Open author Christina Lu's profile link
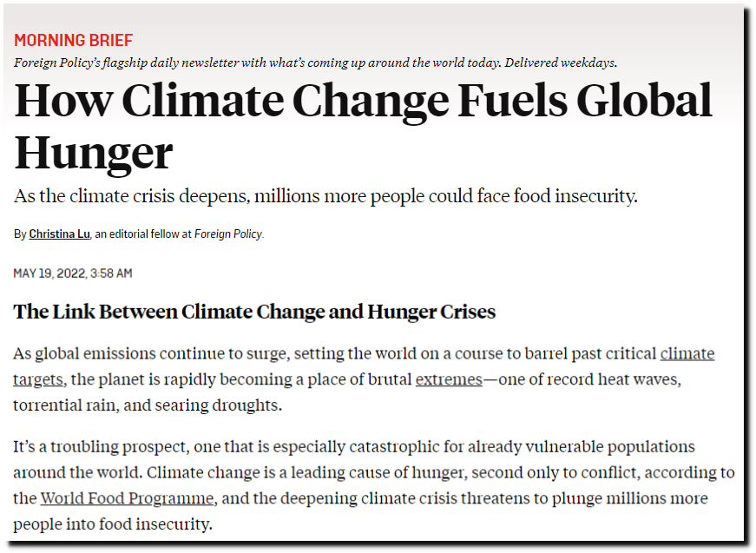Image resolution: width=756 pixels, height=553 pixels. click(x=59, y=234)
